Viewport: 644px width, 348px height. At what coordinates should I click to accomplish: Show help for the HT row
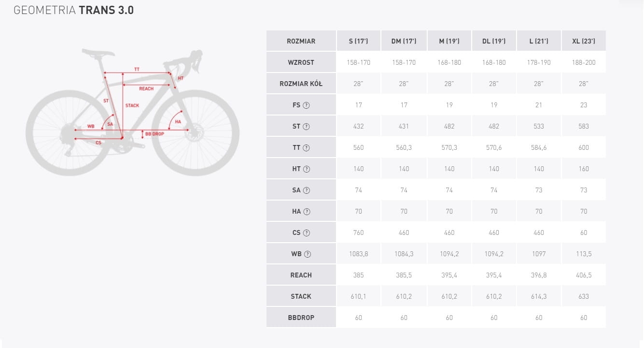[307, 169]
